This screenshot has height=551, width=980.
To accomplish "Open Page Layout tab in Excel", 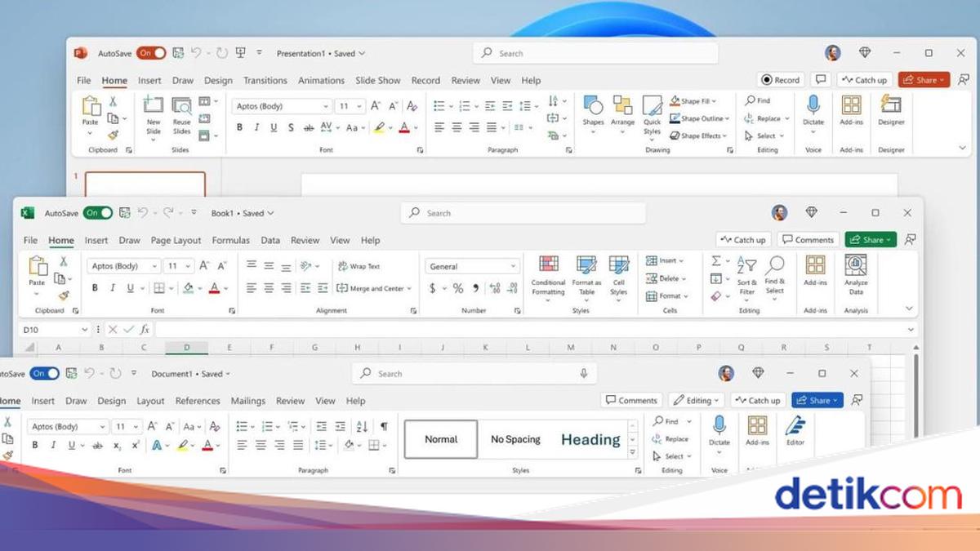I will pos(176,240).
